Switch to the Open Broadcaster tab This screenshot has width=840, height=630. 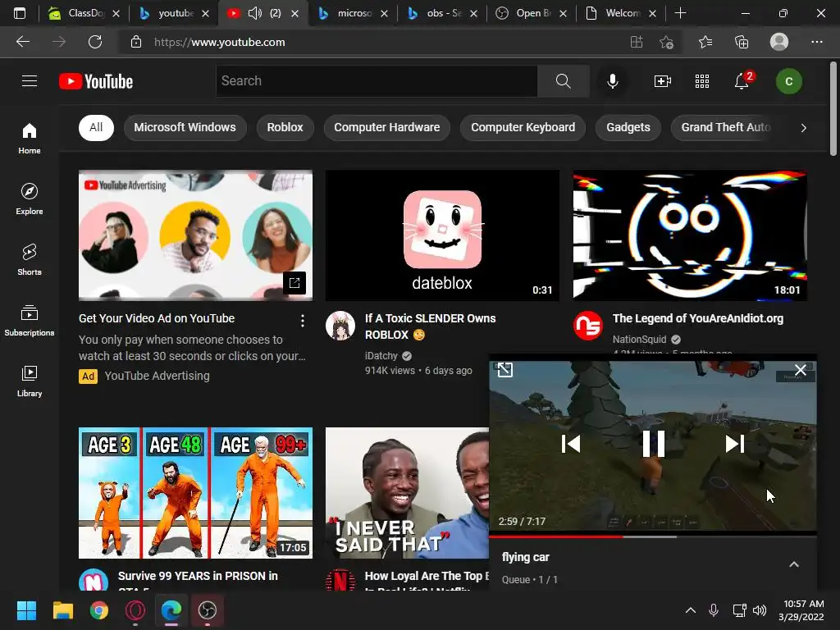coord(532,13)
